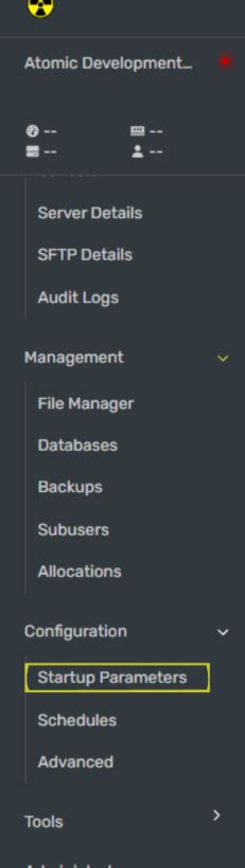Viewport: 245px width, 868px height.
Task: Open Server Details page
Action: 90,213
